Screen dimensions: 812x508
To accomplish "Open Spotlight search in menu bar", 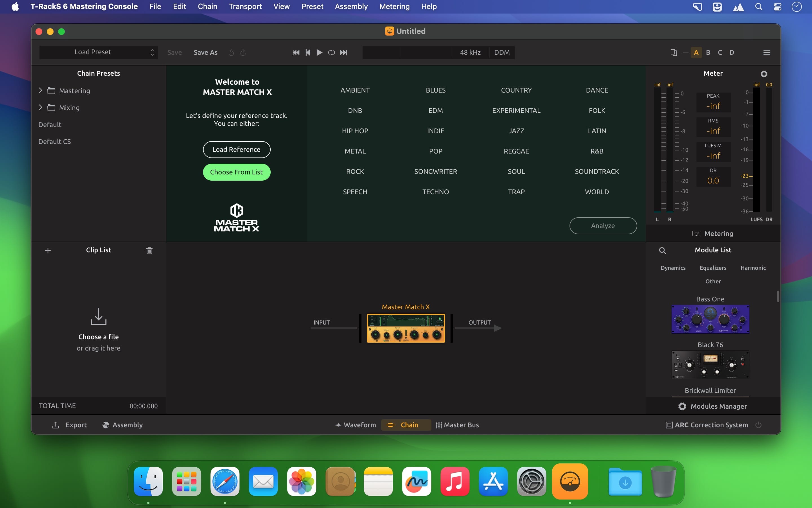I will pos(758,7).
